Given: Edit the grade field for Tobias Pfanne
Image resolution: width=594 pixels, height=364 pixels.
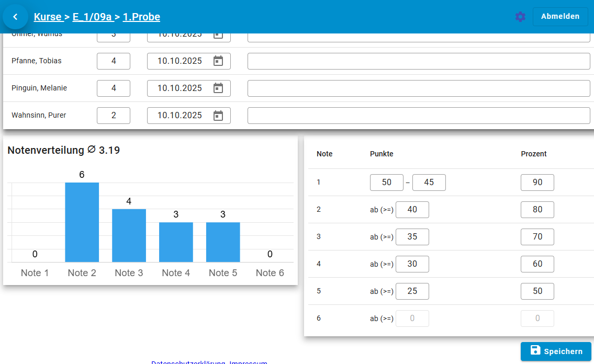Looking at the screenshot, I should click(114, 61).
